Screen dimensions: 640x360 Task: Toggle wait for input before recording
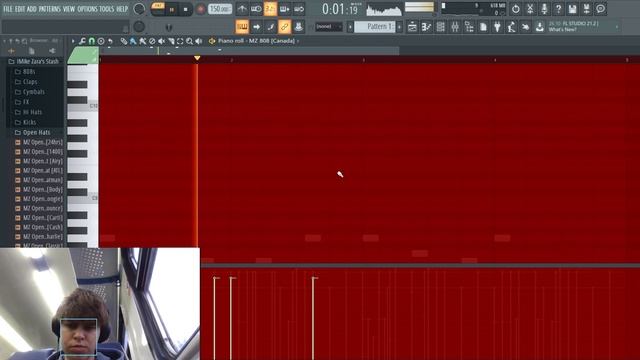point(256,9)
